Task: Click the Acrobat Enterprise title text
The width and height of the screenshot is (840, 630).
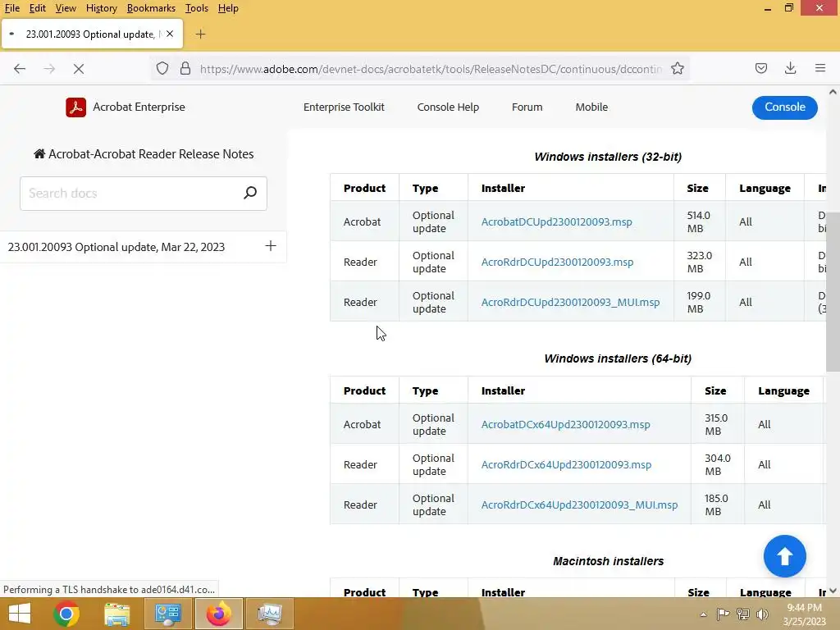Action: pyautogui.click(x=139, y=107)
